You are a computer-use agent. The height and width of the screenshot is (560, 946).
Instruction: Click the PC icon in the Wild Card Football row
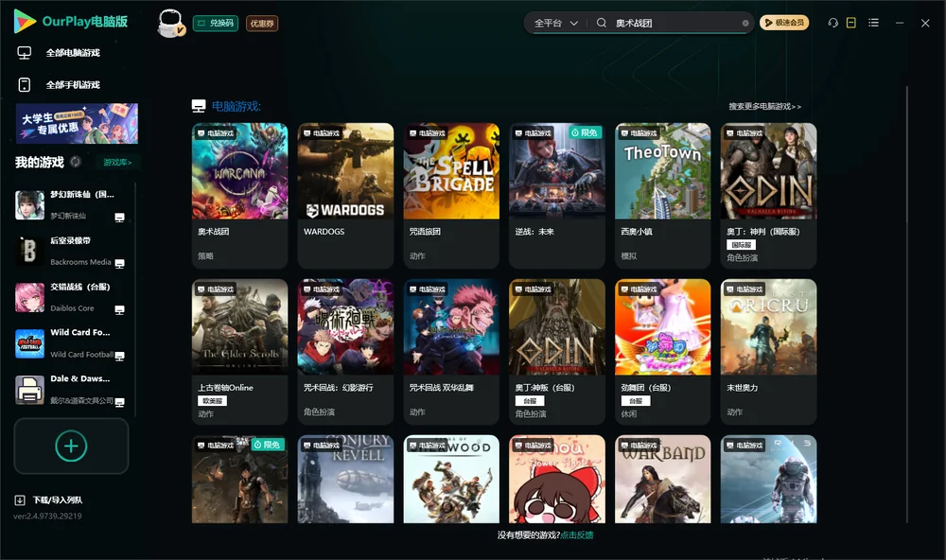click(119, 356)
